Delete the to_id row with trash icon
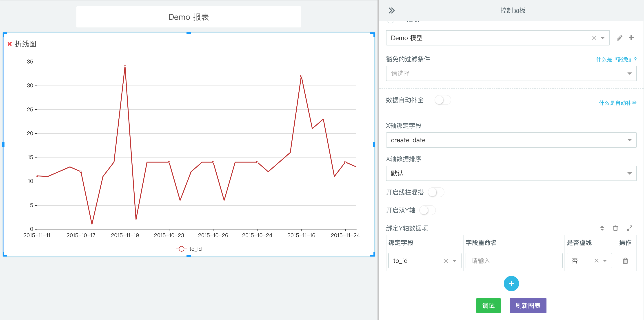Screen dimensions: 644x320 coord(625,261)
